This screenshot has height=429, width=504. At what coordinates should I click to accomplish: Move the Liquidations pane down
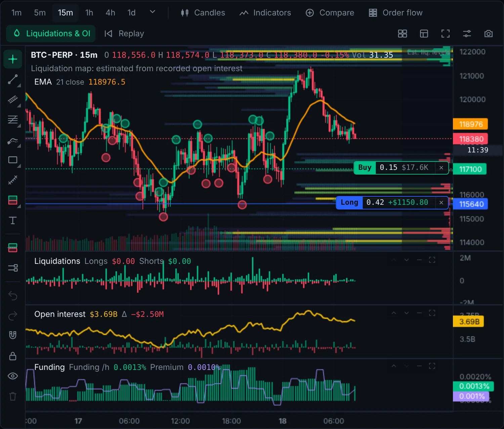[407, 260]
